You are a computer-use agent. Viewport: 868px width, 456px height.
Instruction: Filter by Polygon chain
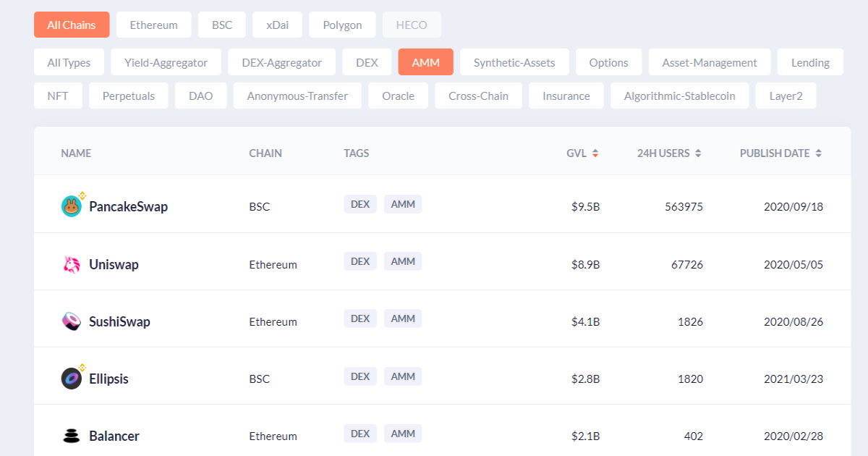pyautogui.click(x=342, y=25)
